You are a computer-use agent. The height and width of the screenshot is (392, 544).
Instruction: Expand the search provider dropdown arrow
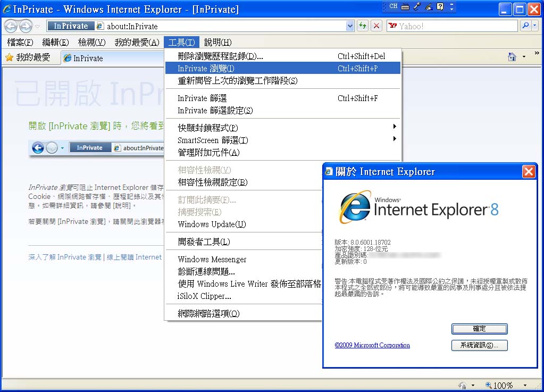click(533, 26)
